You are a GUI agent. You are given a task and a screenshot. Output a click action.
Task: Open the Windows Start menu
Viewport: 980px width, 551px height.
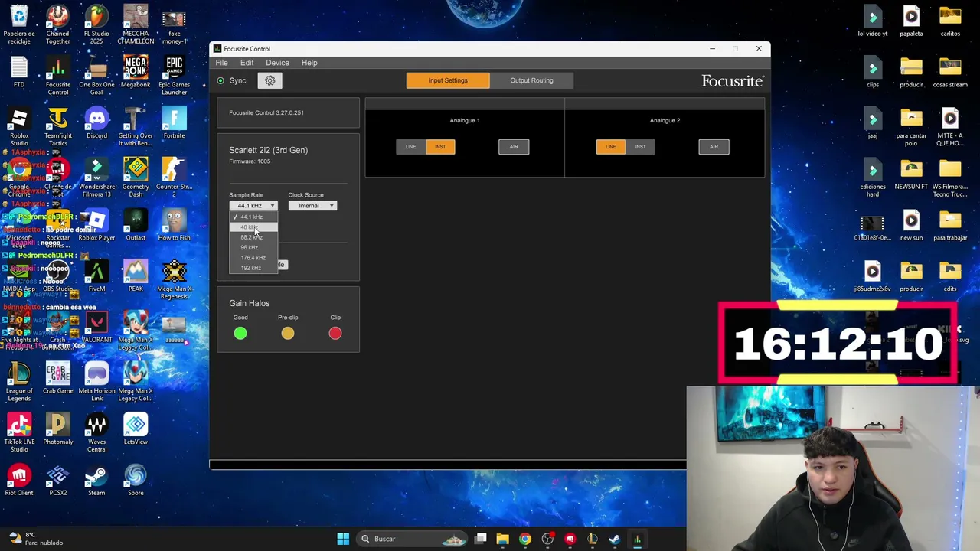(x=343, y=539)
